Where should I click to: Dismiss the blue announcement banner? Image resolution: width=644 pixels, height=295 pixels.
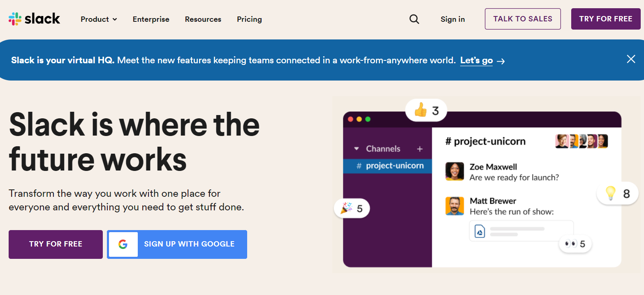coord(631,59)
